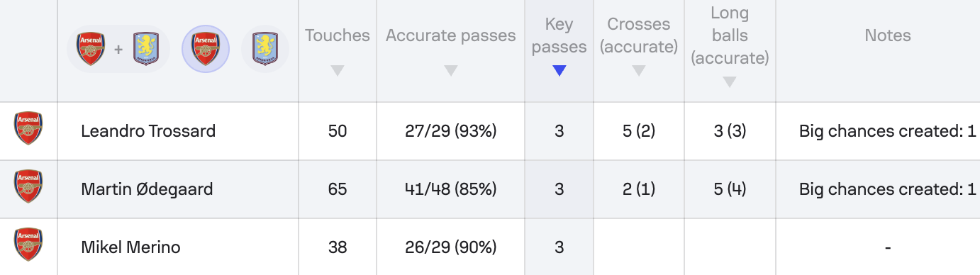
Task: Click the Touches column header label
Action: click(338, 35)
